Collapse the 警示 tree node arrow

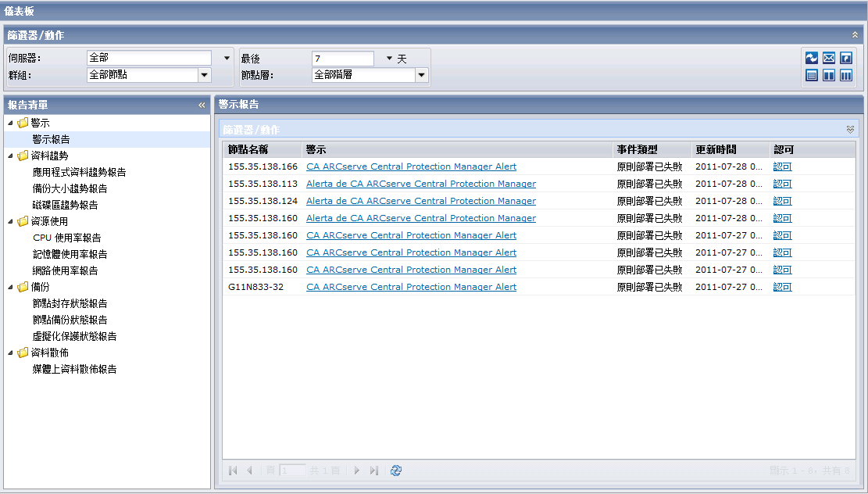coord(10,123)
